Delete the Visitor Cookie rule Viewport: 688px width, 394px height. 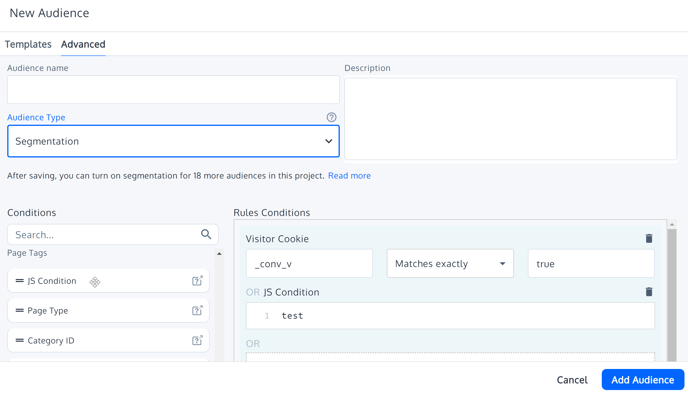pos(649,238)
